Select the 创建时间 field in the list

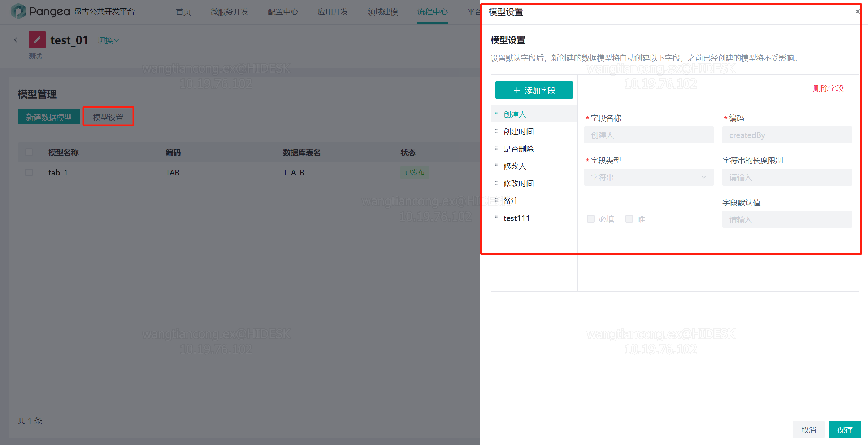tap(534, 131)
